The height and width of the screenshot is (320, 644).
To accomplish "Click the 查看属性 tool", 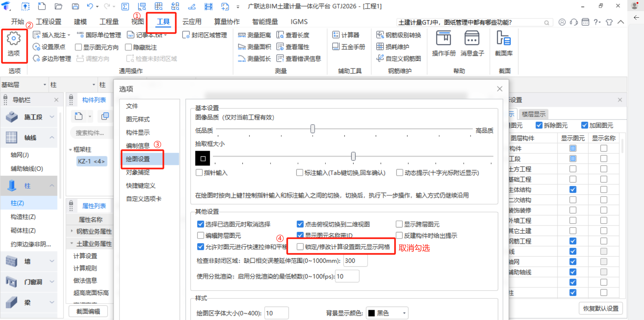I will click(293, 47).
